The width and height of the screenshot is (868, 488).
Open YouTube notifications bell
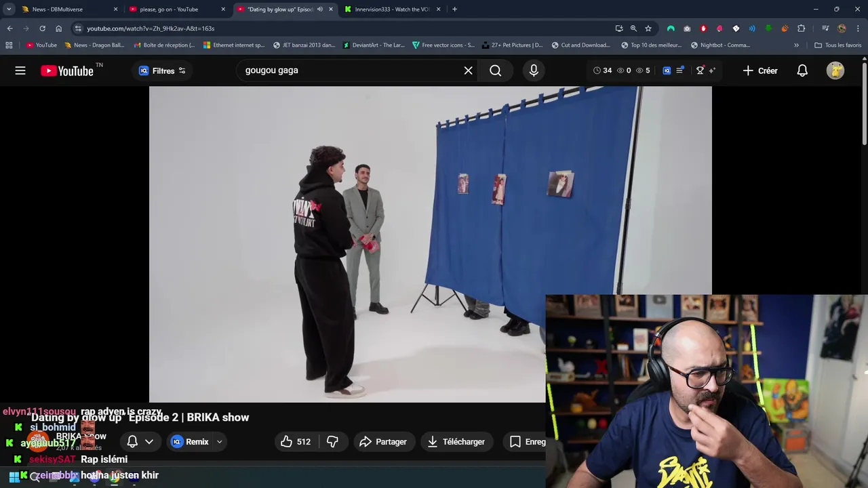coord(802,70)
